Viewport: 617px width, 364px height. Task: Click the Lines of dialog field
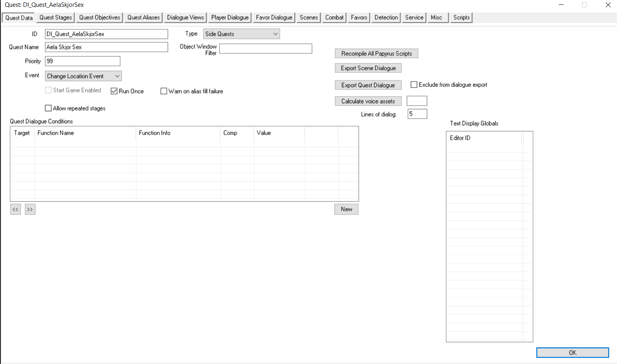pyautogui.click(x=417, y=114)
